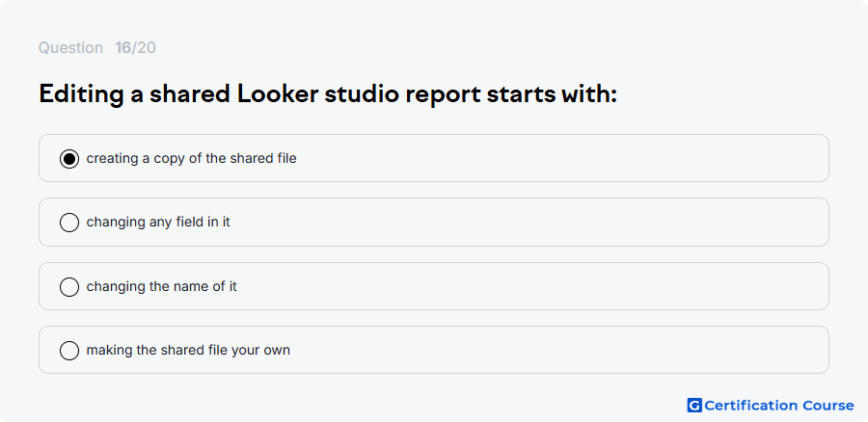Pick 'making the shared file your own' radio
This screenshot has height=422, width=868.
tap(69, 351)
